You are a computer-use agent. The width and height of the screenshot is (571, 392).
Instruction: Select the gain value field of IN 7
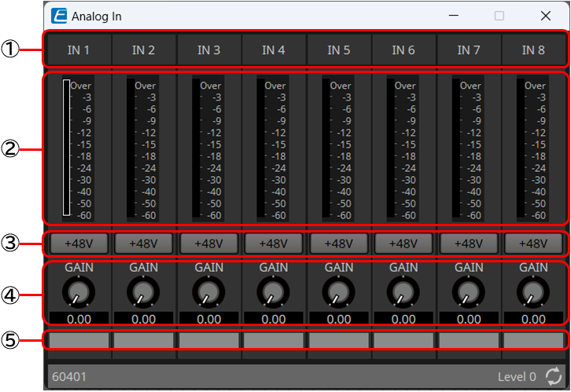click(x=469, y=318)
